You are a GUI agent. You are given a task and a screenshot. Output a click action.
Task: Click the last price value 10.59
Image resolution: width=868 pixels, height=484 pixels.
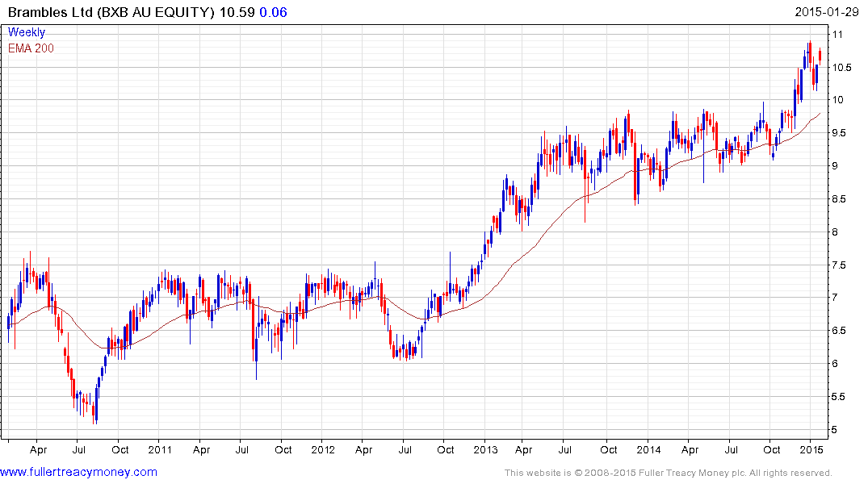tap(237, 12)
